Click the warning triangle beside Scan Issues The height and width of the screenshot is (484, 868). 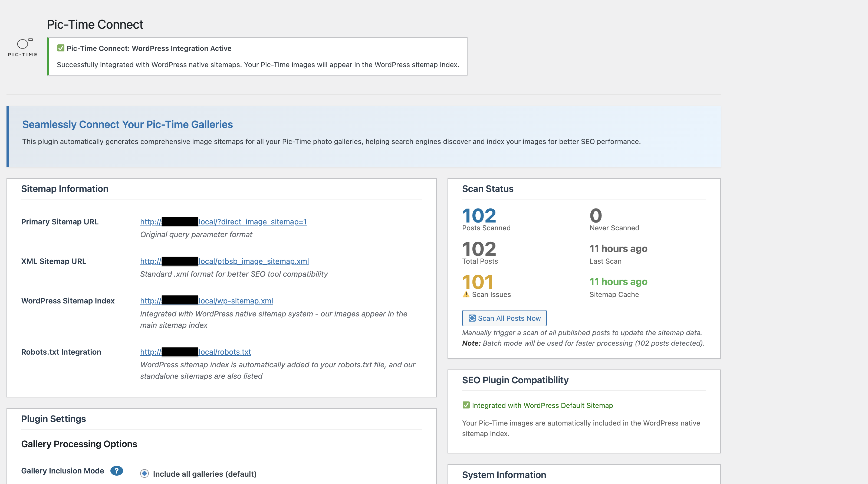[x=466, y=294]
